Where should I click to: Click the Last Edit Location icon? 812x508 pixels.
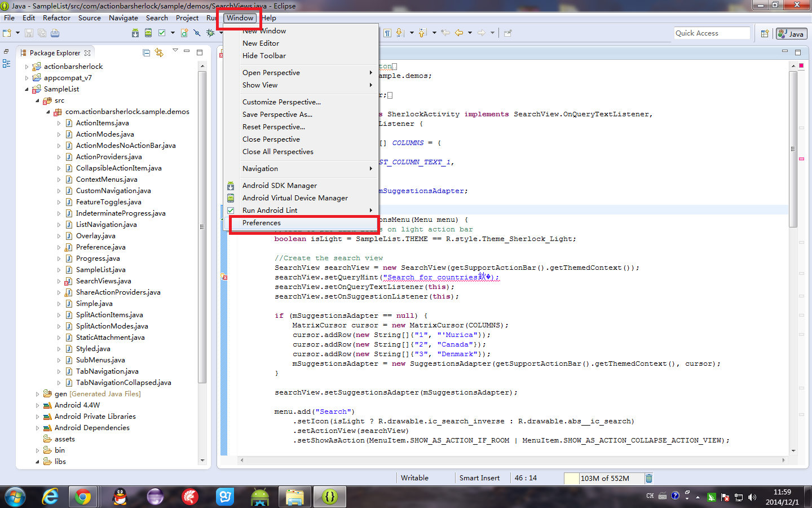coord(445,33)
